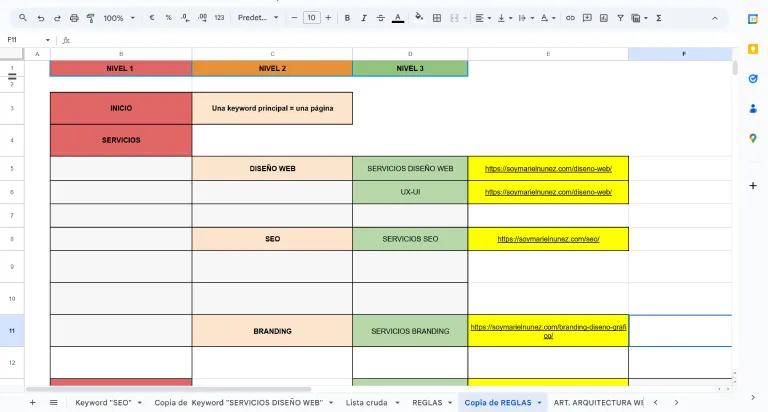Decrease font size with minus button
The height and width of the screenshot is (412, 768).
coord(294,18)
